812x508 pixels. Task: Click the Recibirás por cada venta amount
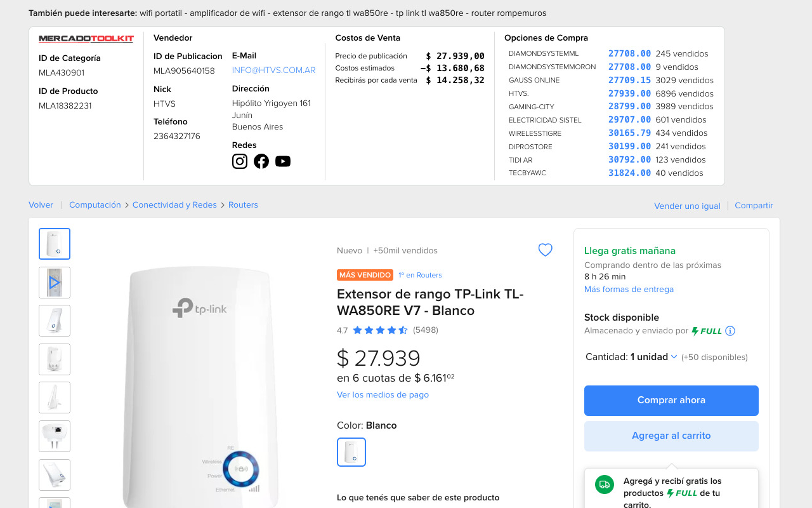coord(455,81)
